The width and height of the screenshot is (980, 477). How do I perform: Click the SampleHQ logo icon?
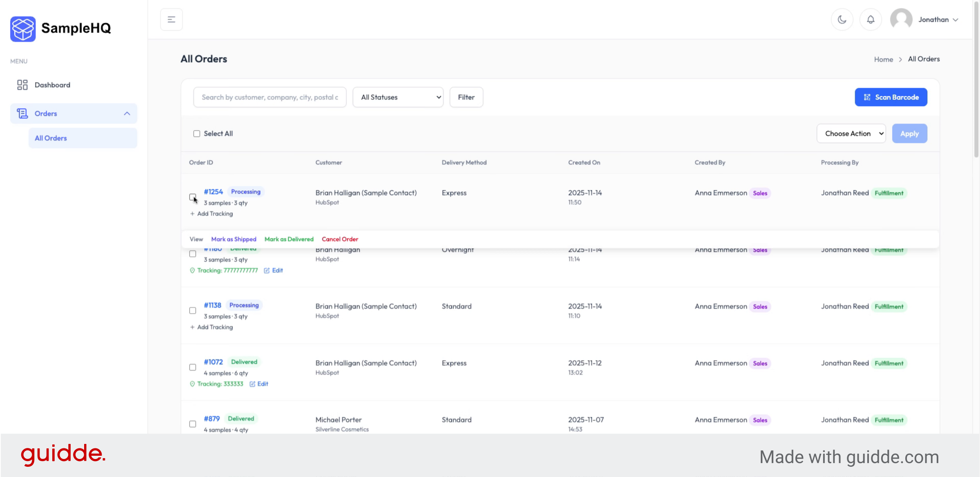(x=22, y=29)
